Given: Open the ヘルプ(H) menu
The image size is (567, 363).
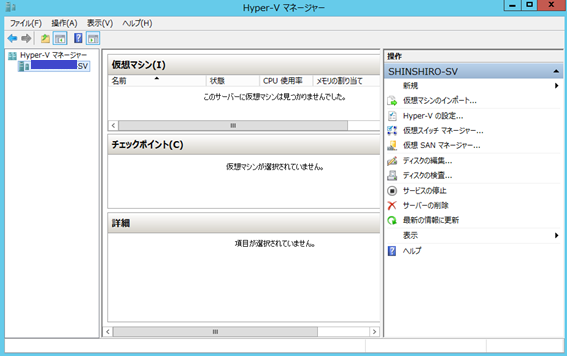Looking at the screenshot, I should coord(137,24).
